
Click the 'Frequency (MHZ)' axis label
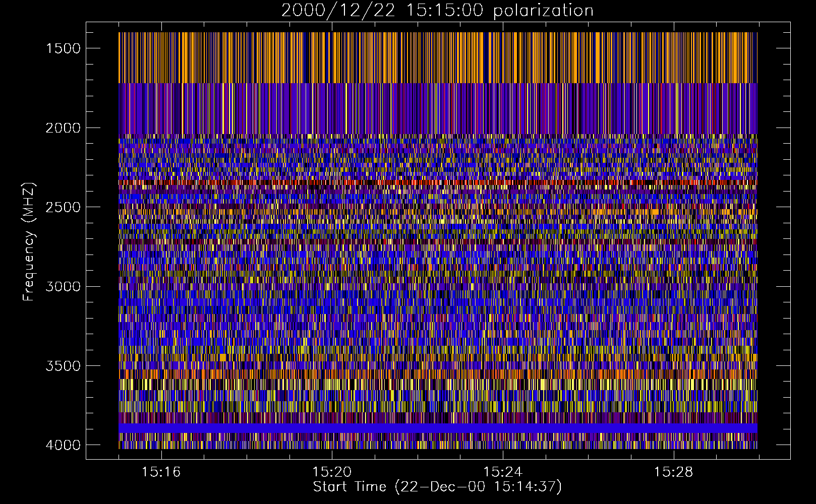pos(29,242)
